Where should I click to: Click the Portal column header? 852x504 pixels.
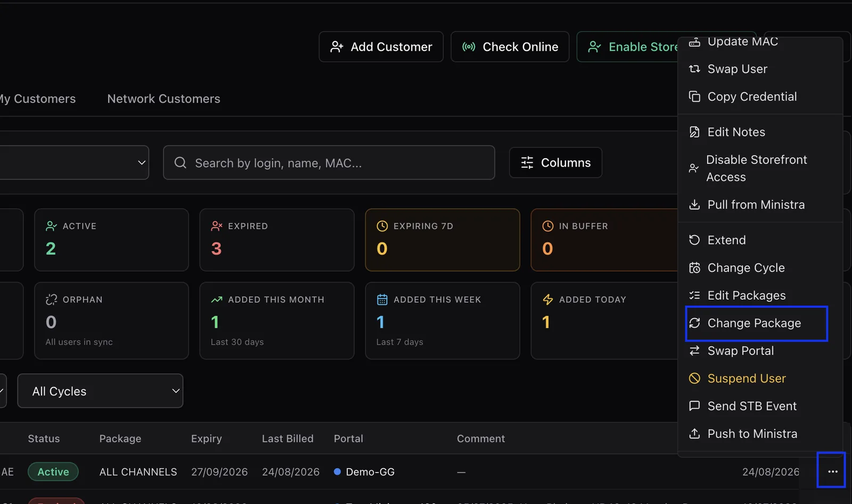(x=348, y=439)
